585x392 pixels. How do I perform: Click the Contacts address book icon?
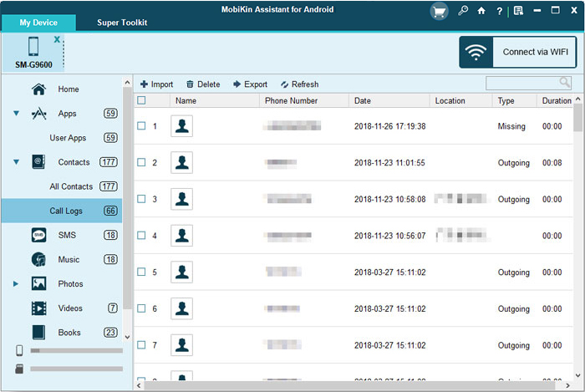[38, 162]
